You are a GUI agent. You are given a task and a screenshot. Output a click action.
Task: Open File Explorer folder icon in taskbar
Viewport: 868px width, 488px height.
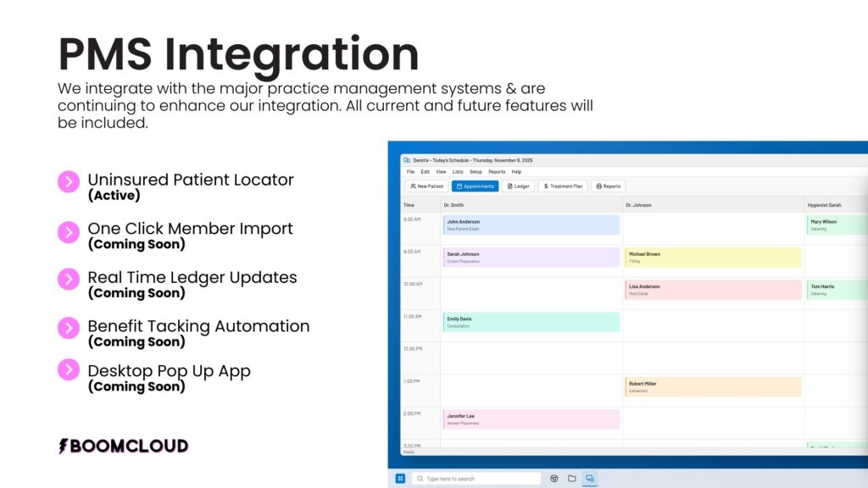(x=572, y=479)
